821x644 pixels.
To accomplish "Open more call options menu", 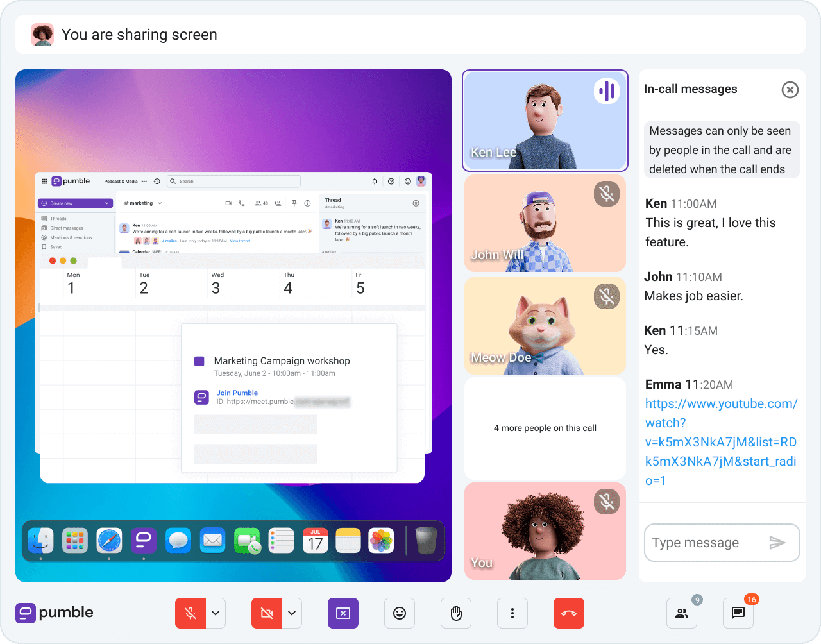I will coord(512,613).
